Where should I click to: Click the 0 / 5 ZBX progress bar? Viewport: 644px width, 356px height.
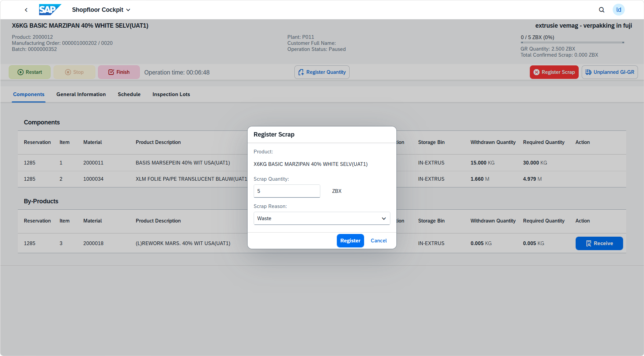coord(573,42)
